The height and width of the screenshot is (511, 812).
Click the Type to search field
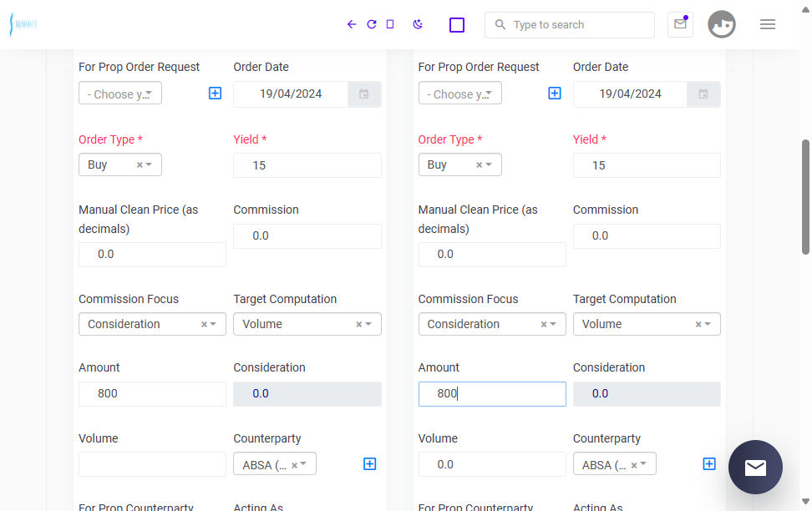pyautogui.click(x=570, y=25)
